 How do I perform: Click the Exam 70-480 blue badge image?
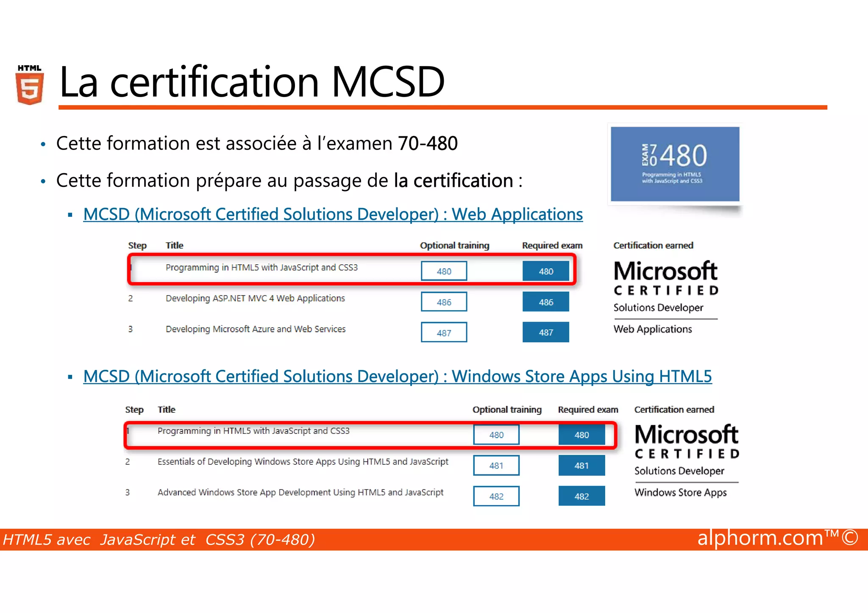tap(675, 164)
